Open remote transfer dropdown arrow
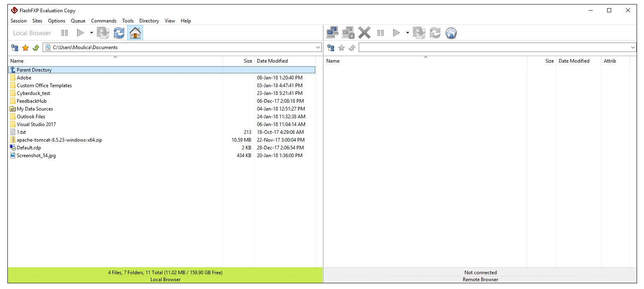 tap(407, 33)
